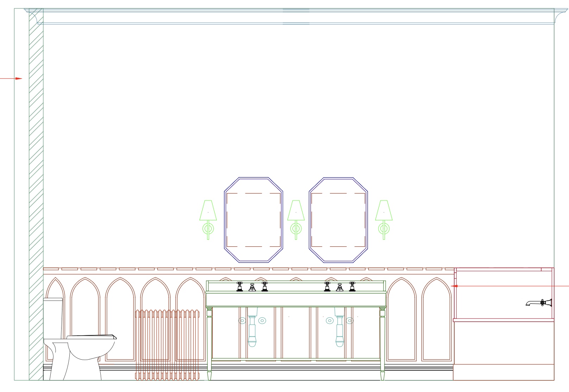Click the gothic arch panel nearest the bathtub
Screen dimensions: 569x392
(x=437, y=318)
